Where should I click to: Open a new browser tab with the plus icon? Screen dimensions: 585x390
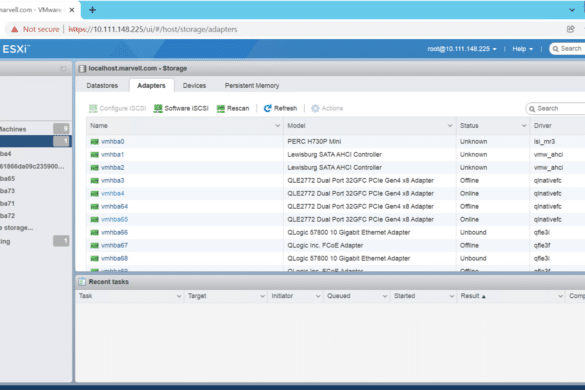pos(93,10)
